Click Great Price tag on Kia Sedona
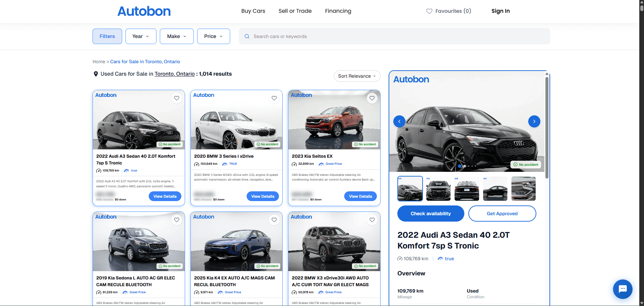 (x=134, y=292)
